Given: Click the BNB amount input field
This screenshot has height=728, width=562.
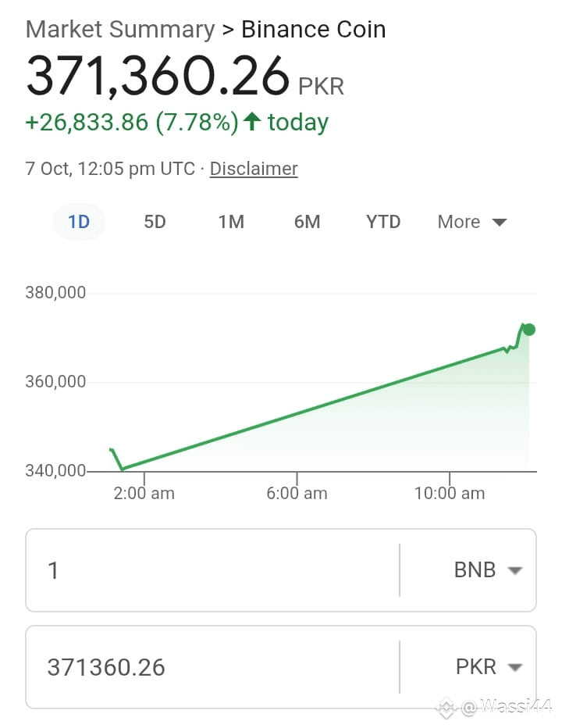Looking at the screenshot, I should 213,570.
